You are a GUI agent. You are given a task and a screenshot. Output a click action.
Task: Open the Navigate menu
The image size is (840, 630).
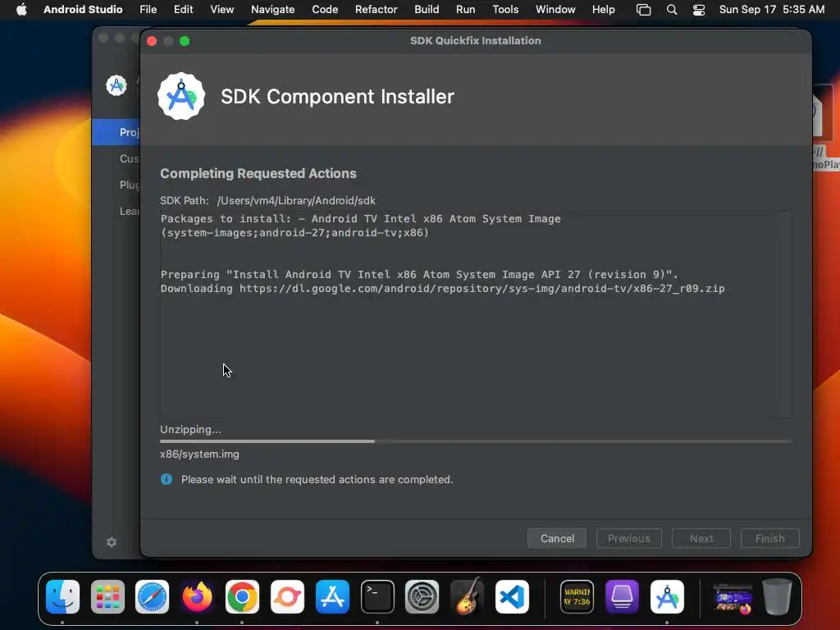(x=272, y=10)
